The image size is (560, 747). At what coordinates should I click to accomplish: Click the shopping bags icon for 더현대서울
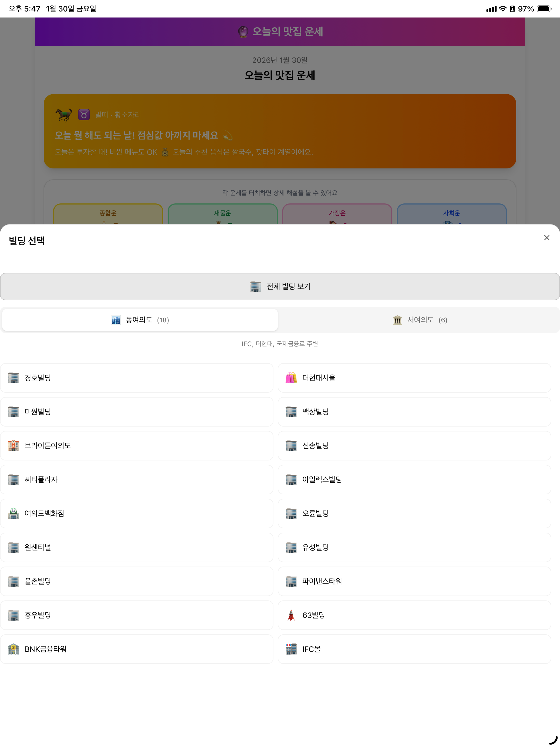coord(291,378)
